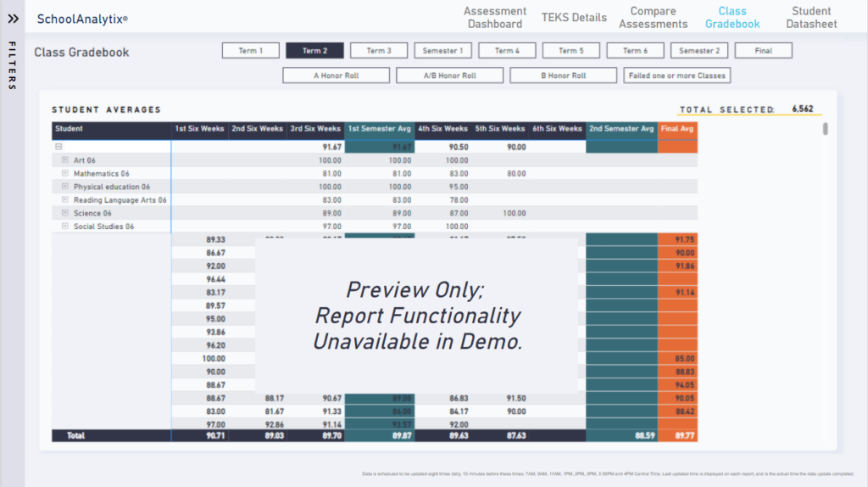Image resolution: width=868 pixels, height=487 pixels.
Task: Select the Term 1 filter
Action: [250, 51]
